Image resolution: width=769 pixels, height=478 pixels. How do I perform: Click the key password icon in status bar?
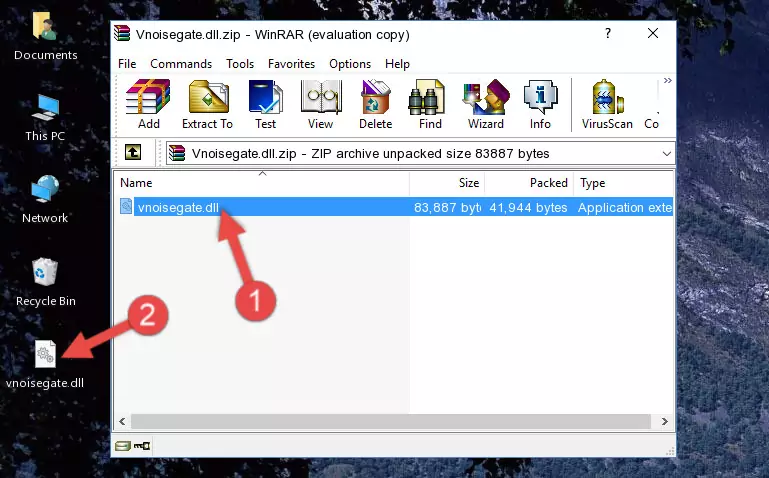142,446
